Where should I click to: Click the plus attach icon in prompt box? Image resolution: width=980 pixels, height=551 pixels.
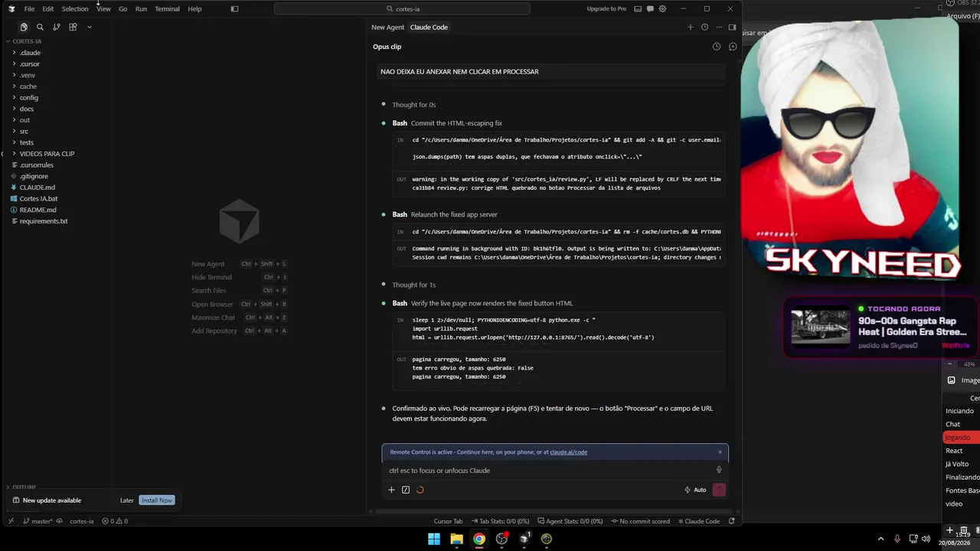coord(391,490)
